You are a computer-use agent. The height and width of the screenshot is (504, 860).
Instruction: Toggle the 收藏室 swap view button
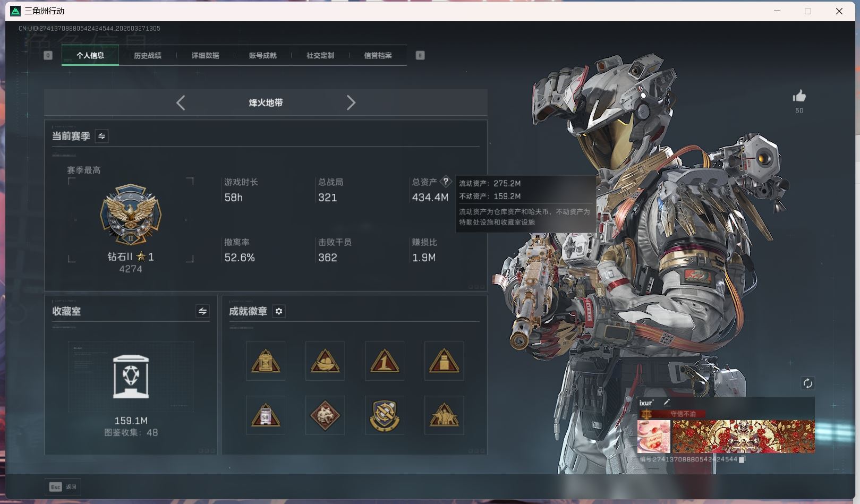click(x=202, y=311)
